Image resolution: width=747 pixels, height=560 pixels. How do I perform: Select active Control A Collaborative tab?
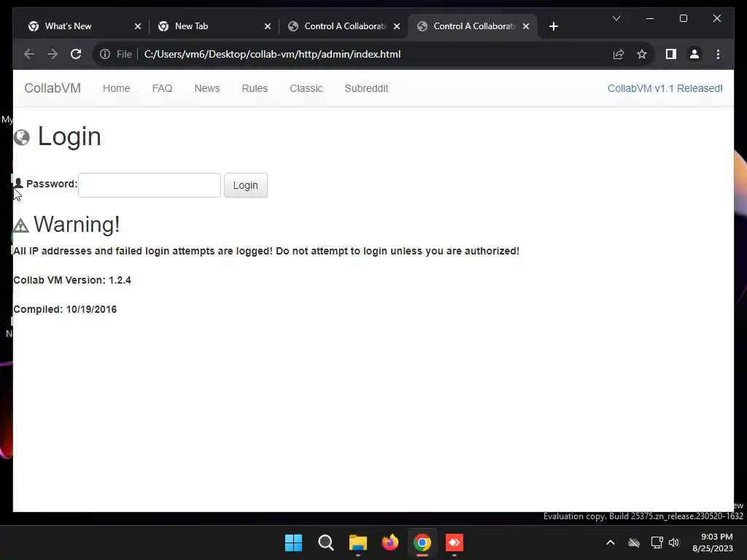[473, 26]
